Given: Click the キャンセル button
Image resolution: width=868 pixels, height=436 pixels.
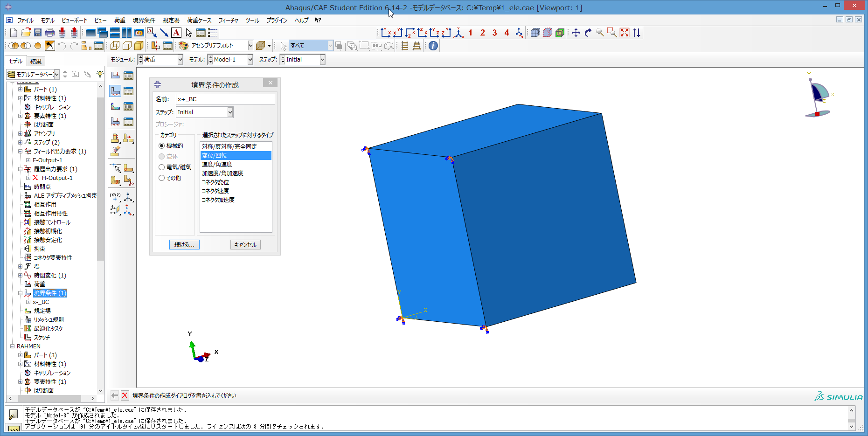Looking at the screenshot, I should coord(245,245).
